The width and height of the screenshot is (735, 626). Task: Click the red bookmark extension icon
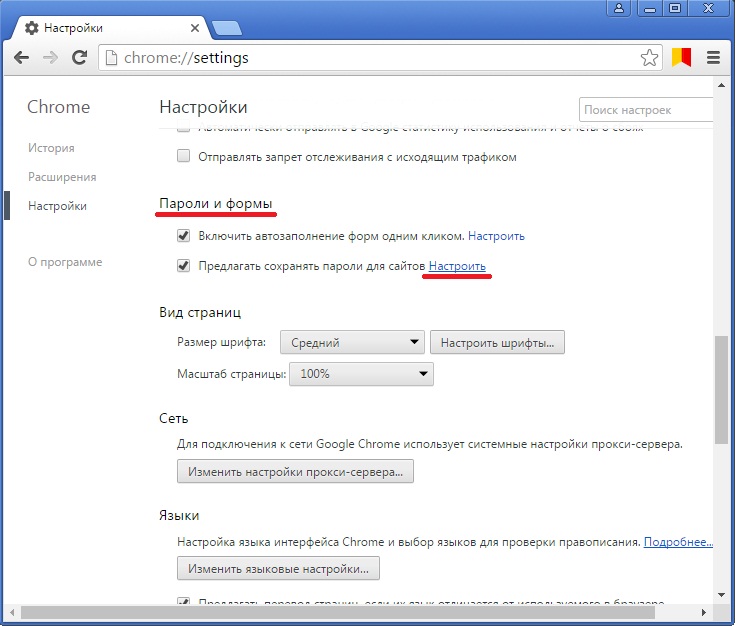click(681, 58)
